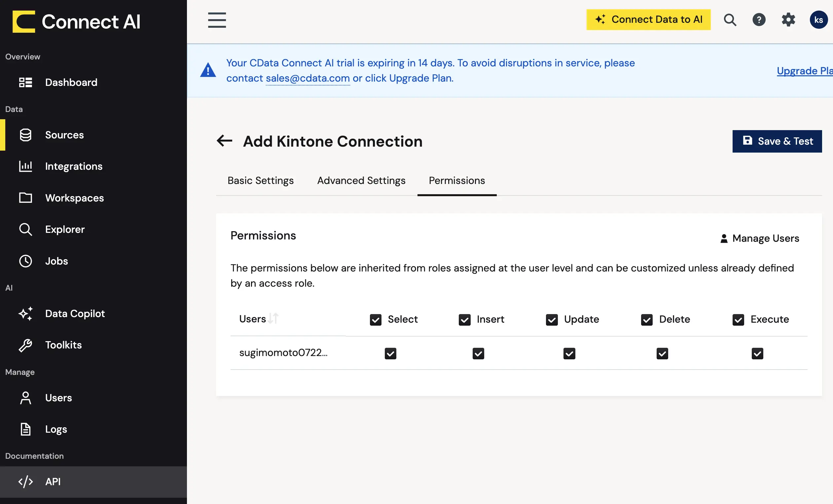Viewport: 833px width, 504px height.
Task: Click the Dashboard grid icon
Action: 25,83
